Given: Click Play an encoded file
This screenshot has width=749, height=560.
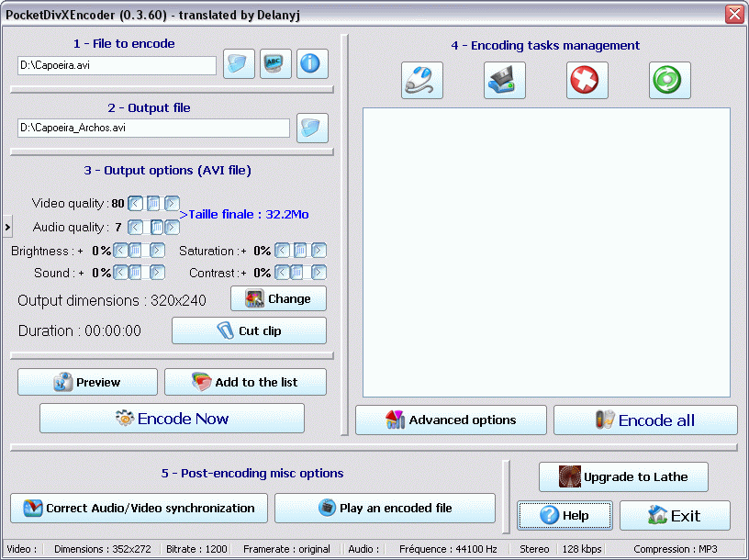Looking at the screenshot, I should pyautogui.click(x=385, y=508).
